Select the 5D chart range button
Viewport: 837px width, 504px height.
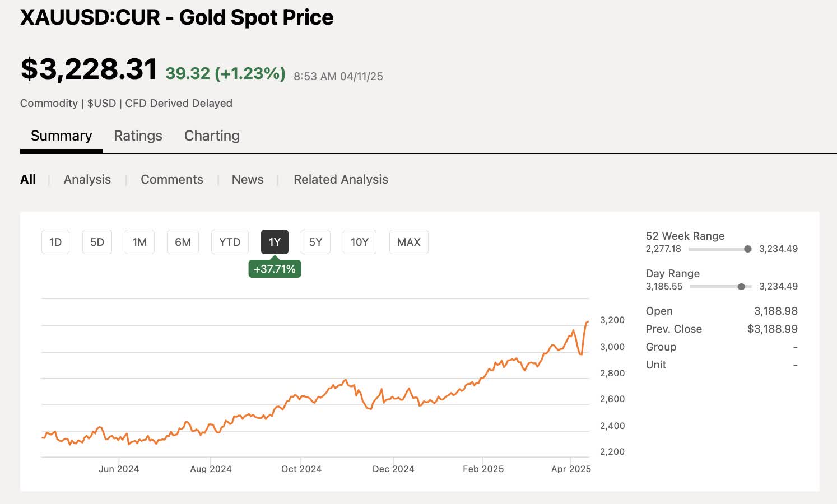tap(97, 242)
